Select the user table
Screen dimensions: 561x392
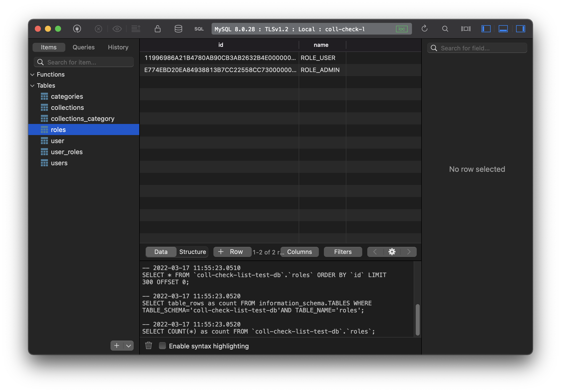84,141
